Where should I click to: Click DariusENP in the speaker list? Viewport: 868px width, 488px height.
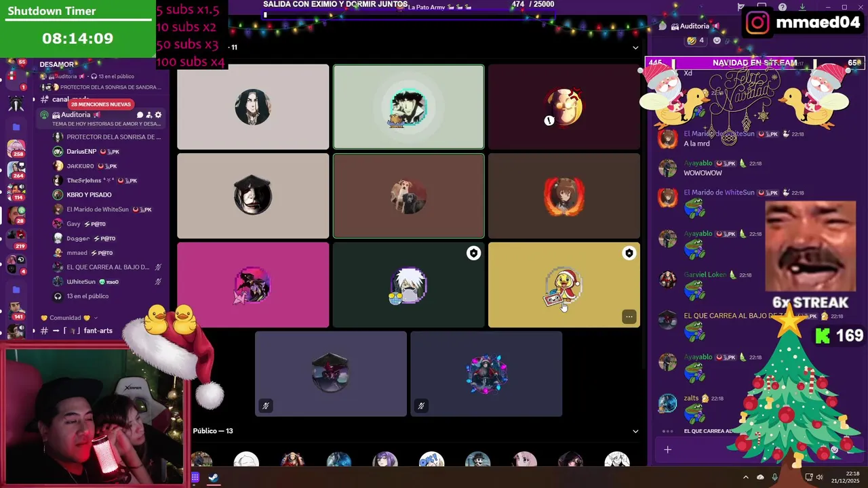coord(81,152)
